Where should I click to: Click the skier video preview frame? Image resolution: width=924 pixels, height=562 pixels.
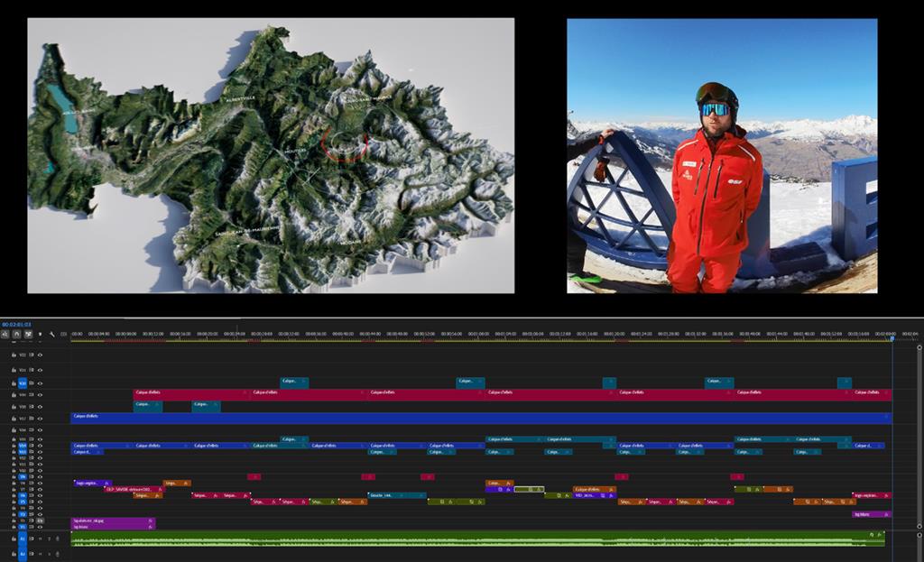click(x=722, y=155)
